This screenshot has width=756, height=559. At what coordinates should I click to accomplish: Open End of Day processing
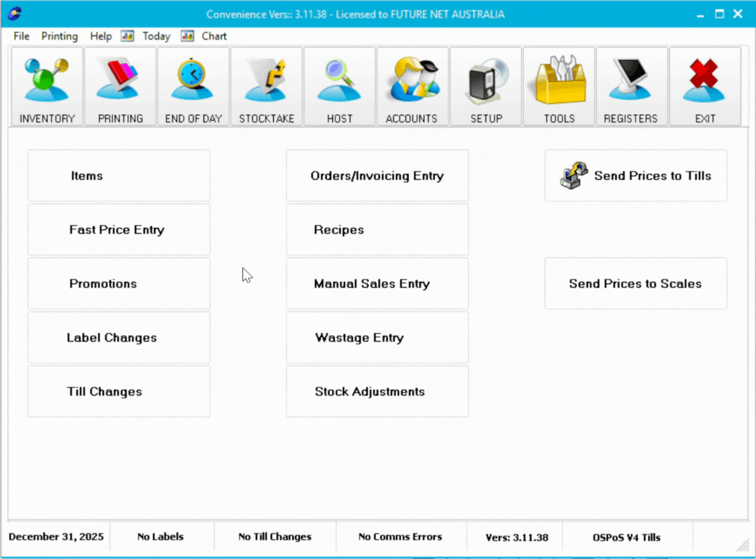pos(193,86)
